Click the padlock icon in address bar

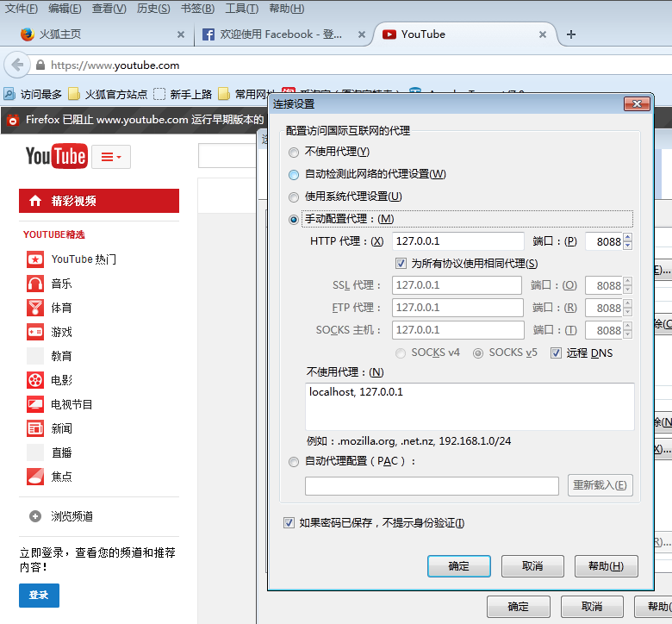click(x=40, y=66)
